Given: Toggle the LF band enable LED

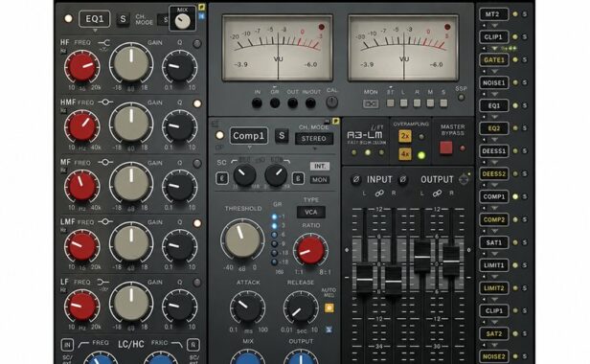Looking at the screenshot, I should pyautogui.click(x=196, y=283).
